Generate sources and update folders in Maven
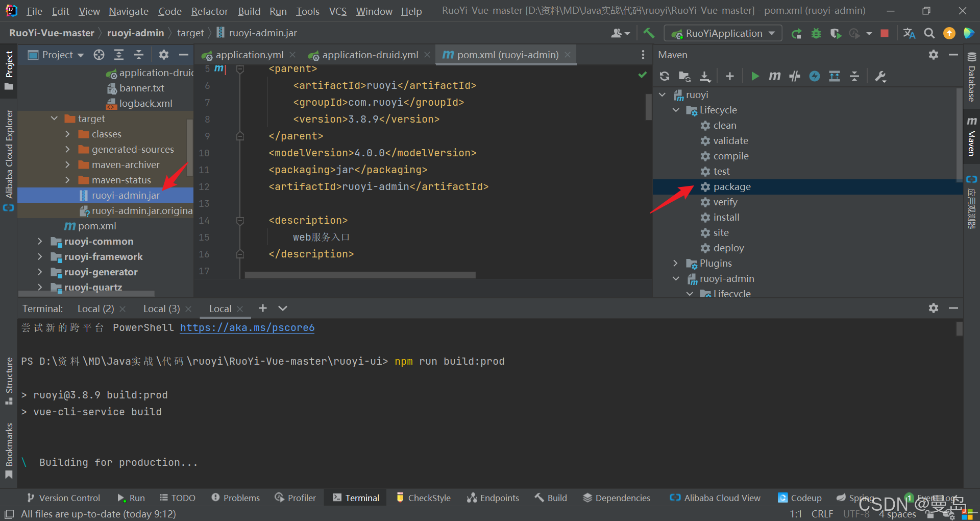980x521 pixels. pos(684,76)
